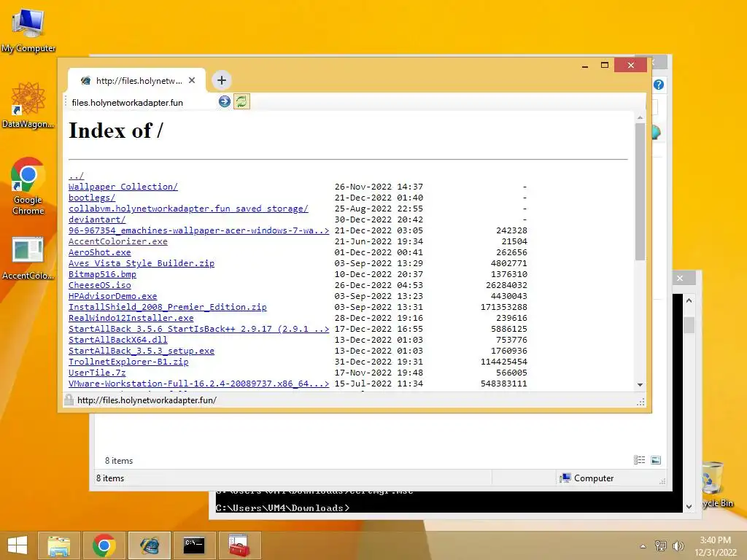The height and width of the screenshot is (560, 747).
Task: Open the DataWagon desktop shortcut
Action: (x=28, y=105)
